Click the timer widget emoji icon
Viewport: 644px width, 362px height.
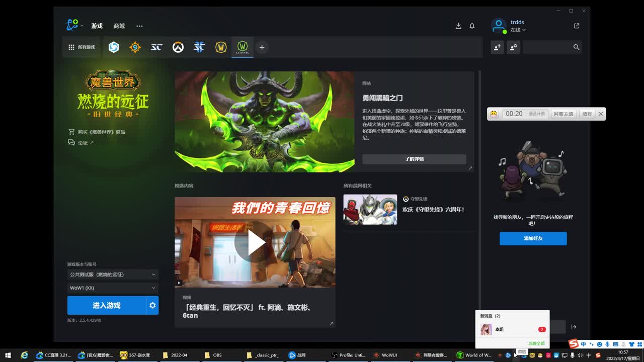[494, 114]
